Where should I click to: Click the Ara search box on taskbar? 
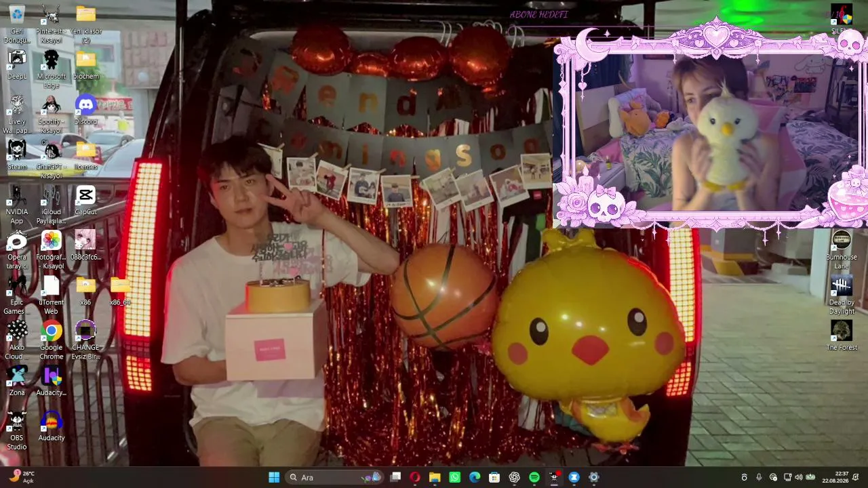335,477
